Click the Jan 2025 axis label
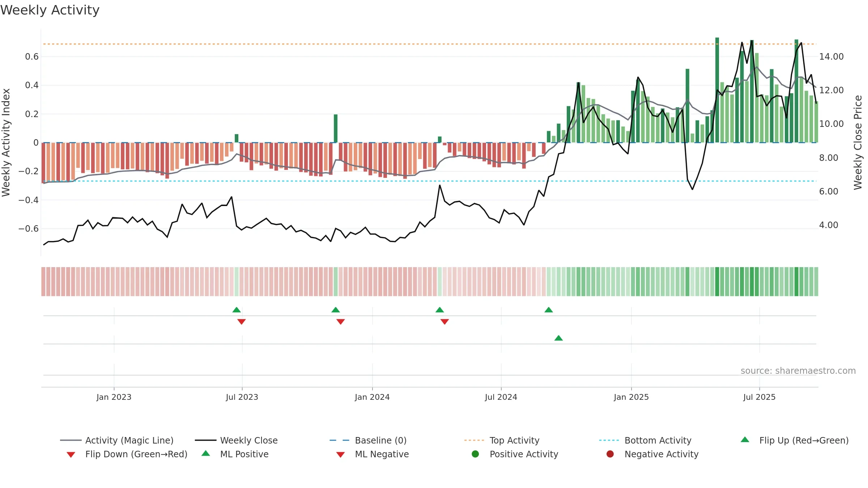Image resolution: width=868 pixels, height=488 pixels. 631,397
